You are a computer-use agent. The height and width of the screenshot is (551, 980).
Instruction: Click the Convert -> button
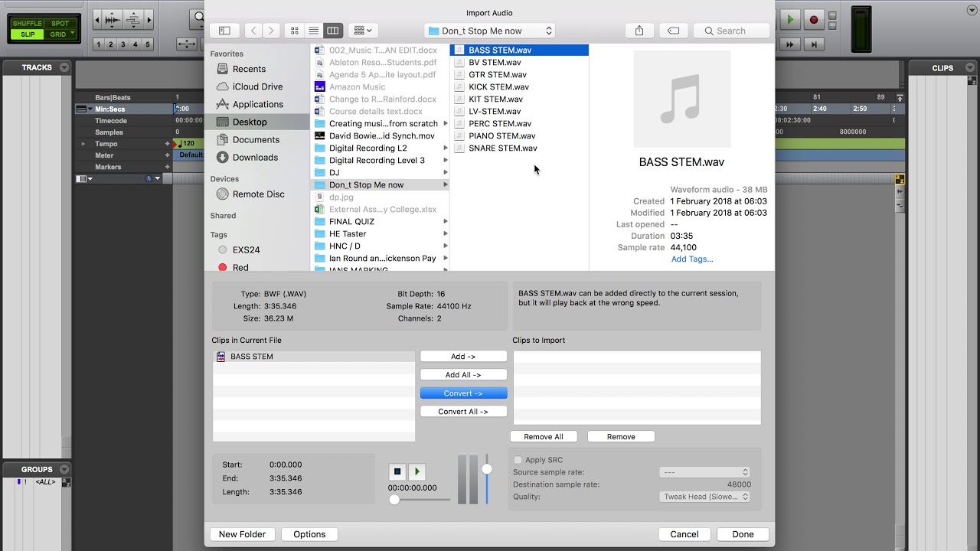pos(463,393)
